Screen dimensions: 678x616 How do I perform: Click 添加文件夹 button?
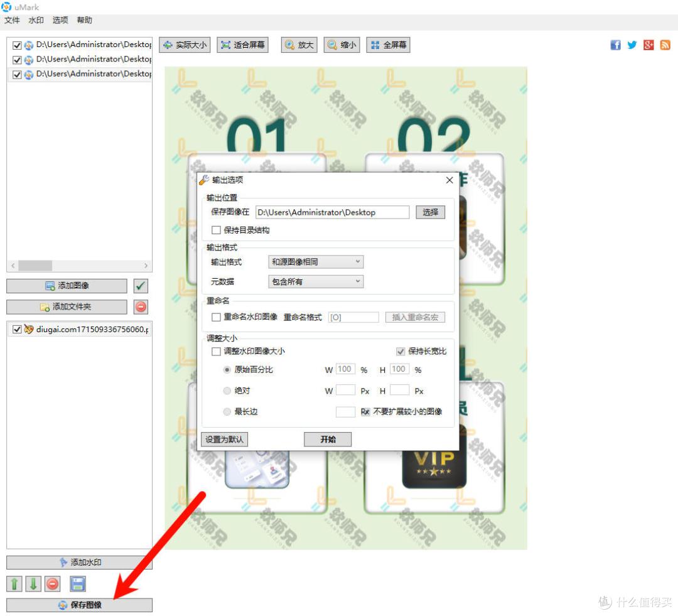[67, 307]
